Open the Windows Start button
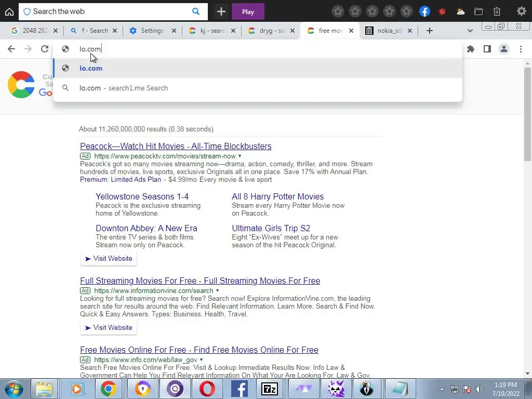 (x=14, y=389)
